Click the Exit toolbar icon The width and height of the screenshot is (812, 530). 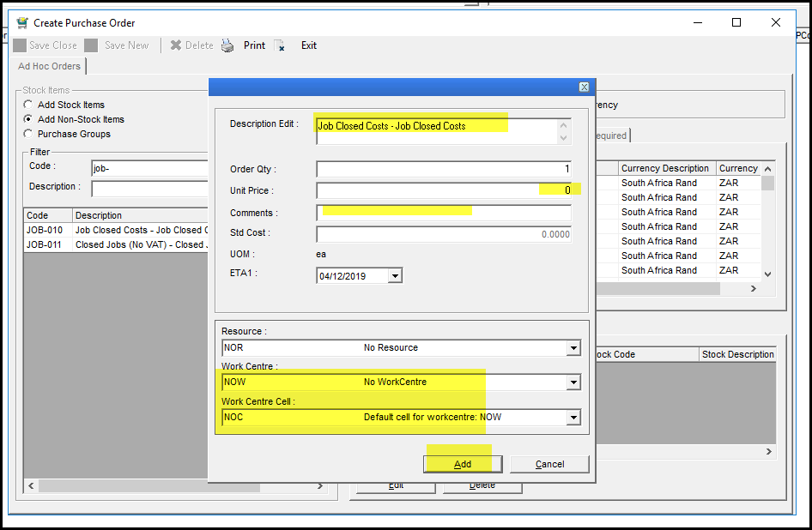280,45
